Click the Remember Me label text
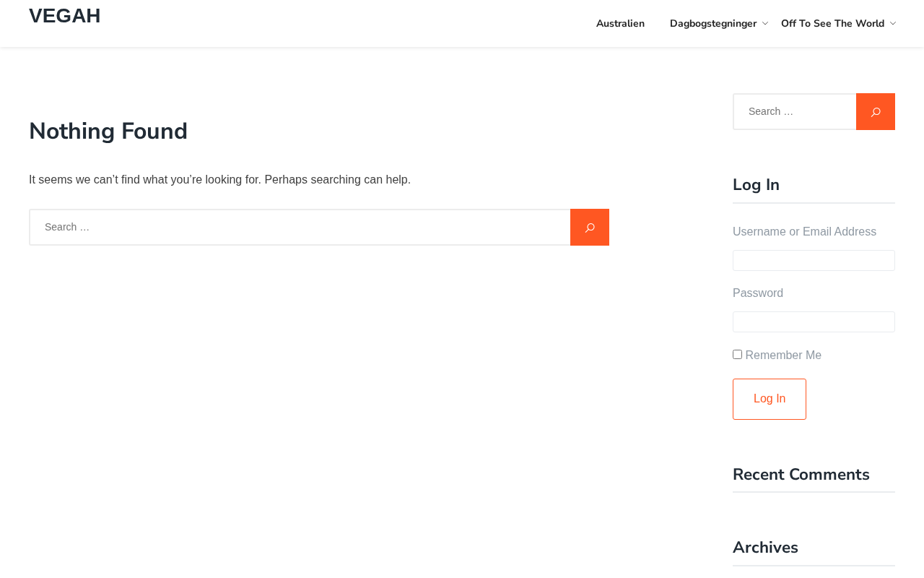The width and height of the screenshot is (924, 578). click(x=783, y=355)
